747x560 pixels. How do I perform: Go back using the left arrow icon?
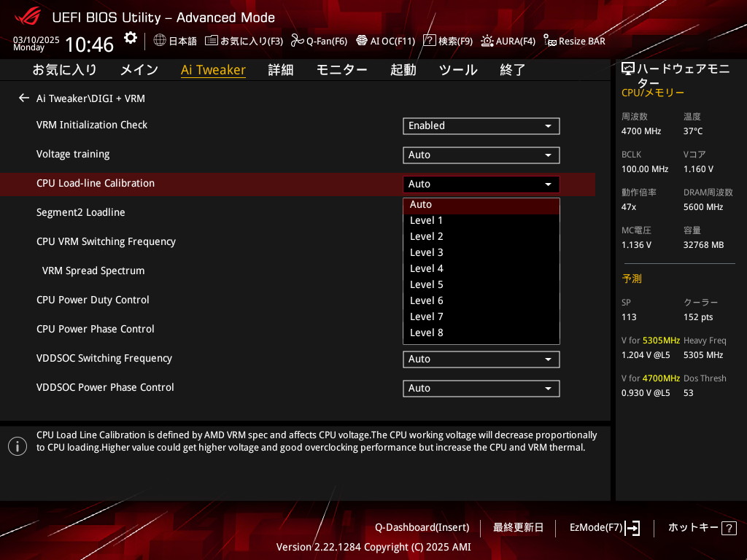24,98
